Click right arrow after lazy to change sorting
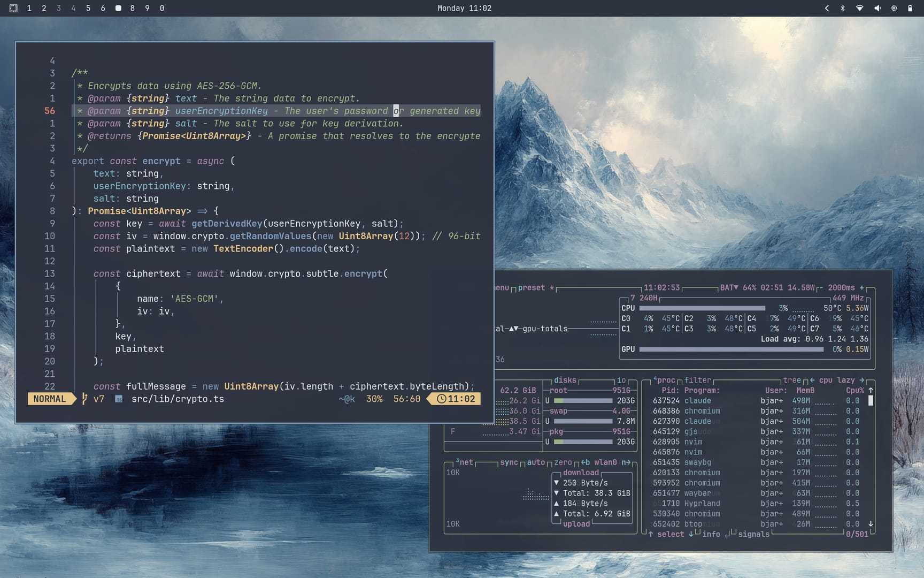924x578 pixels. click(x=861, y=380)
